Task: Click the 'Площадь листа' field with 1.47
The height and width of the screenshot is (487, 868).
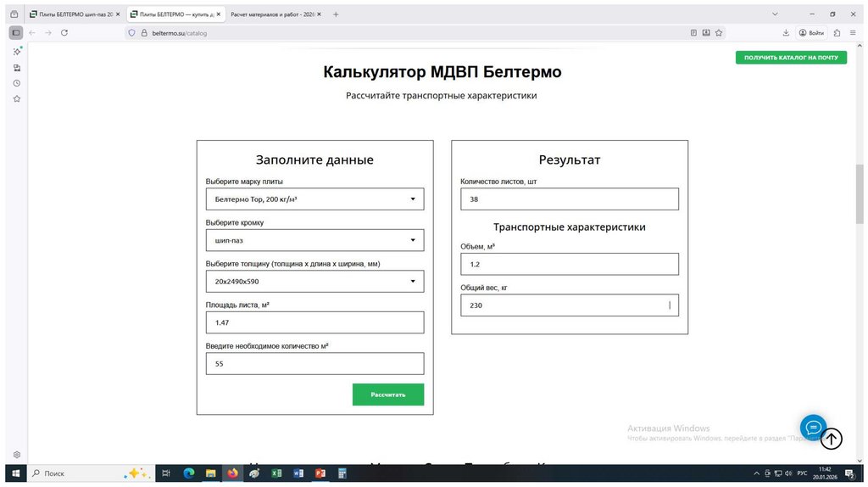Action: pos(315,322)
